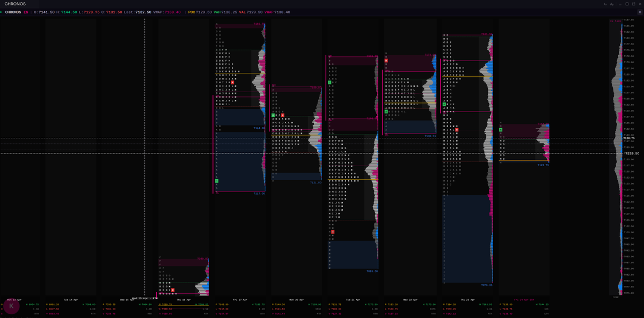Image resolution: width=644 pixels, height=318 pixels.
Task: Select the Fri 17 Apr session date label
Action: click(240, 300)
